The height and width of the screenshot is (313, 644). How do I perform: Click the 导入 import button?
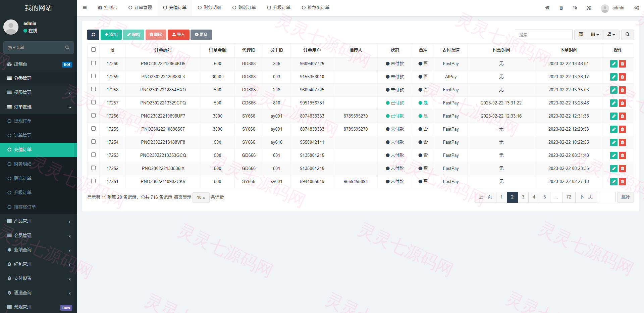tap(178, 35)
